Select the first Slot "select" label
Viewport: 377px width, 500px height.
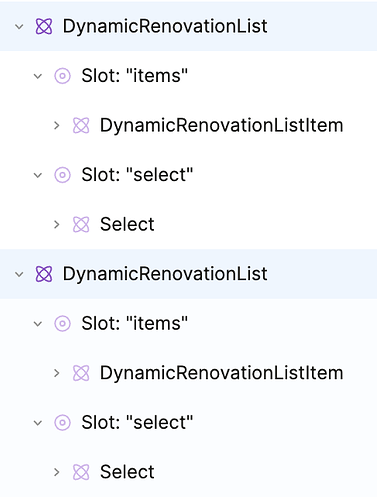[137, 175]
